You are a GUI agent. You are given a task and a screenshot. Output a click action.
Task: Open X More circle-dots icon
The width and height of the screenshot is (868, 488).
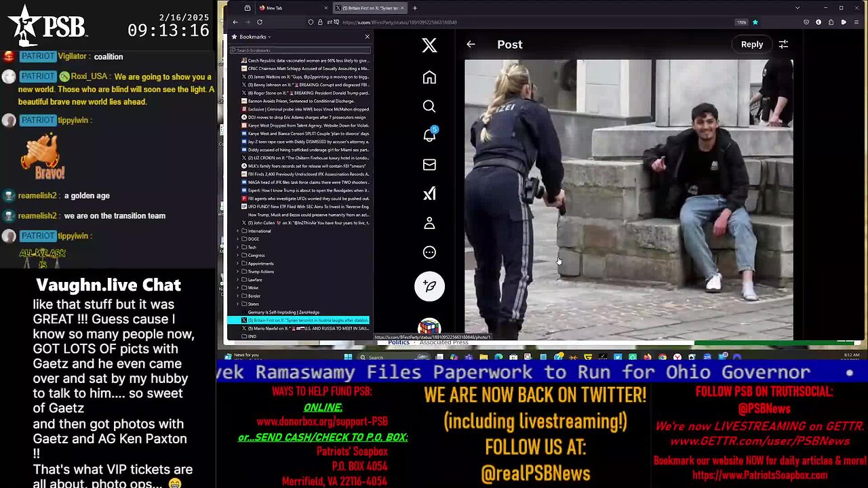click(429, 252)
